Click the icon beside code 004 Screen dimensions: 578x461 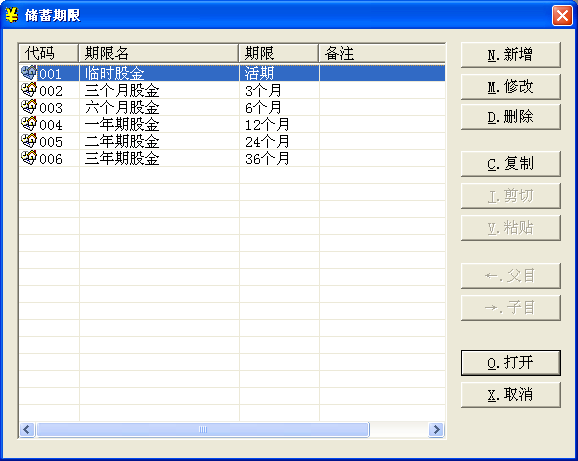(x=29, y=124)
